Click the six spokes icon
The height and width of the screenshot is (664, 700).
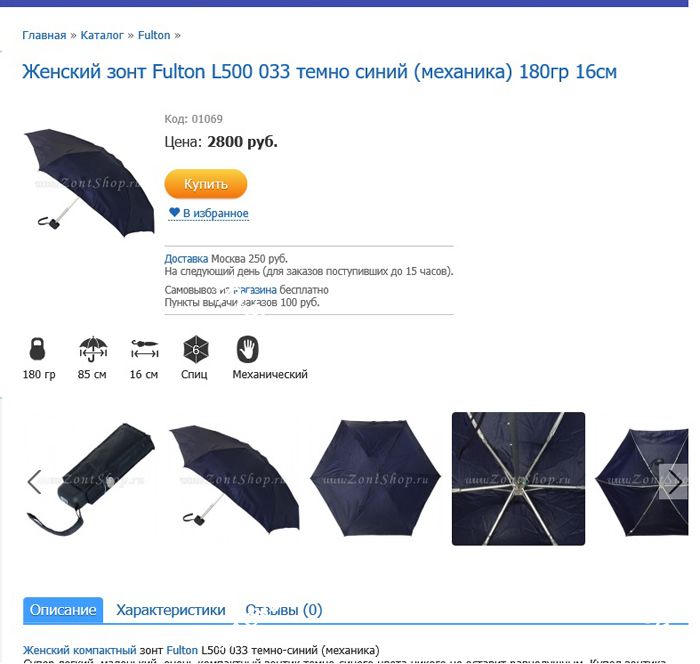point(196,349)
